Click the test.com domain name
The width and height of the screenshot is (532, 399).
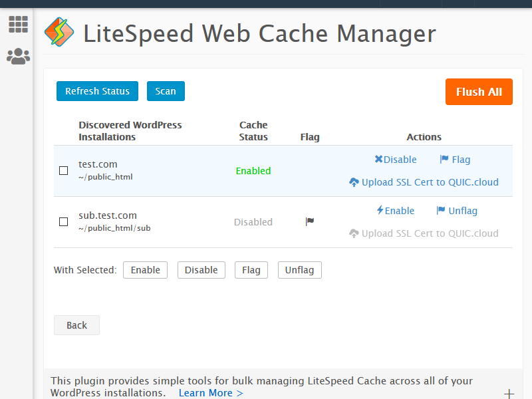(98, 164)
